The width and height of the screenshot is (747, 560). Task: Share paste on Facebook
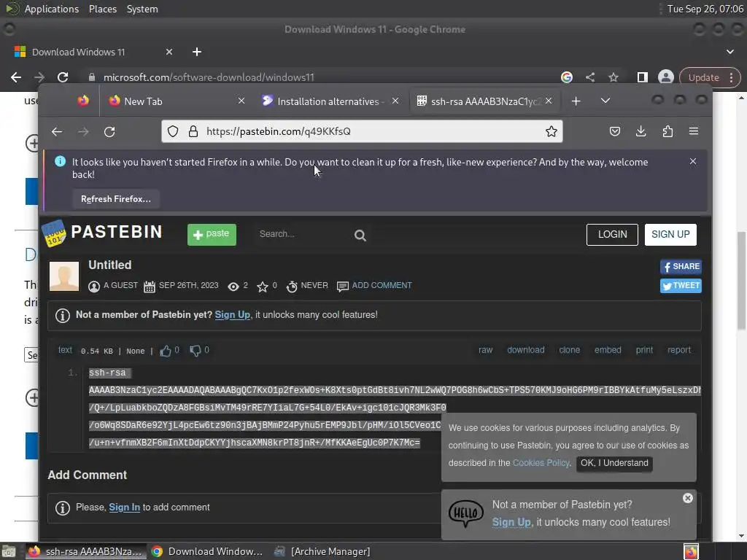[681, 267]
